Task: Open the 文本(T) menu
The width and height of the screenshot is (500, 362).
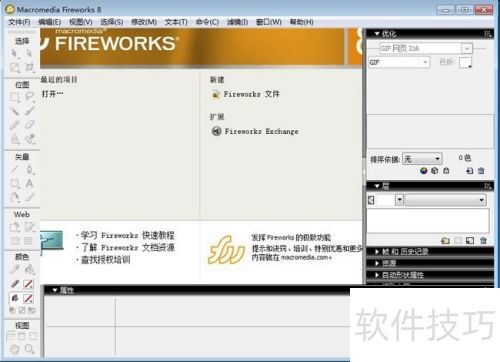Action: click(x=176, y=22)
